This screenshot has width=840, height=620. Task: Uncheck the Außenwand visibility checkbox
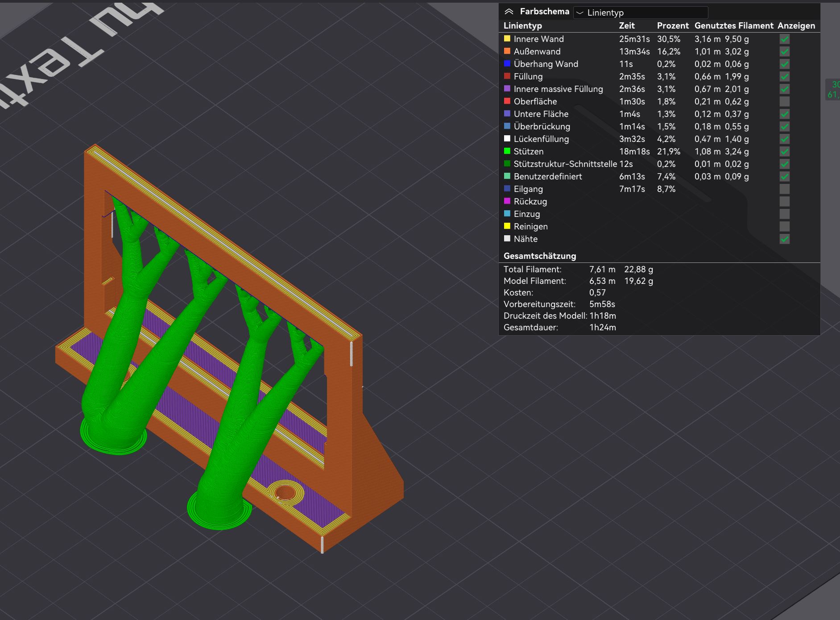coord(785,52)
